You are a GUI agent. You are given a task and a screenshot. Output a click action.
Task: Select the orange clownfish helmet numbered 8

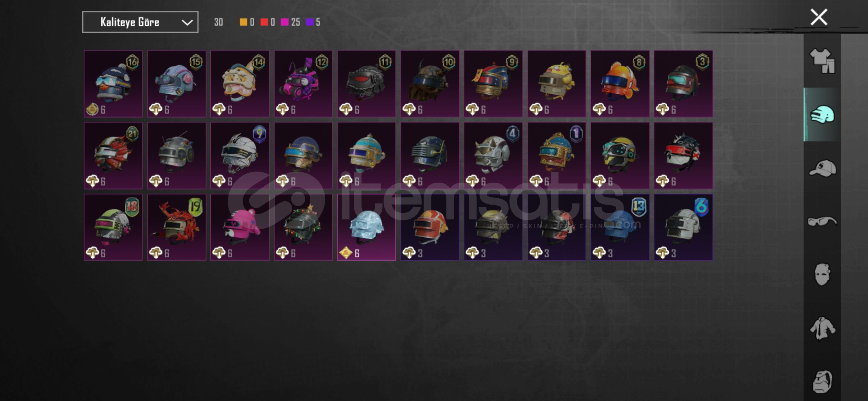(x=620, y=84)
